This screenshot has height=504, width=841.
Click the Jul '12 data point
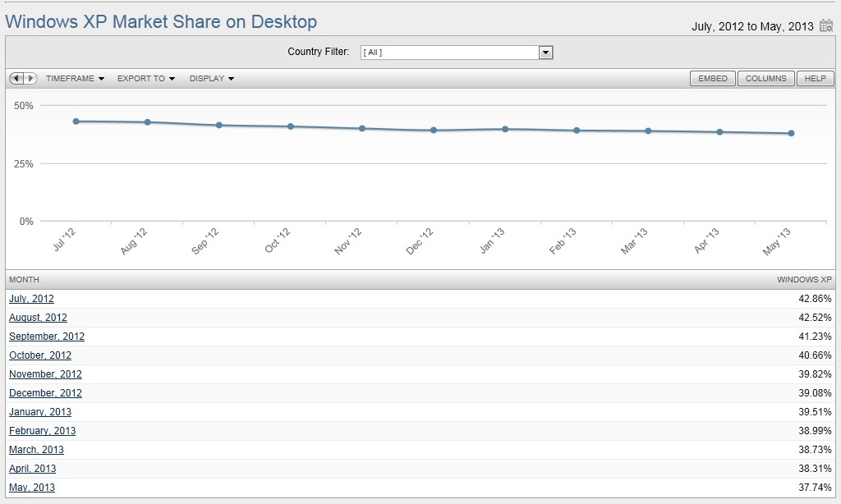[76, 121]
